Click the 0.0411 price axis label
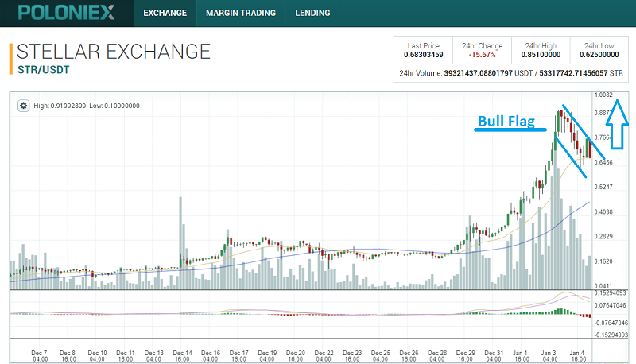Viewport: 636px width, 364px height. (x=603, y=286)
